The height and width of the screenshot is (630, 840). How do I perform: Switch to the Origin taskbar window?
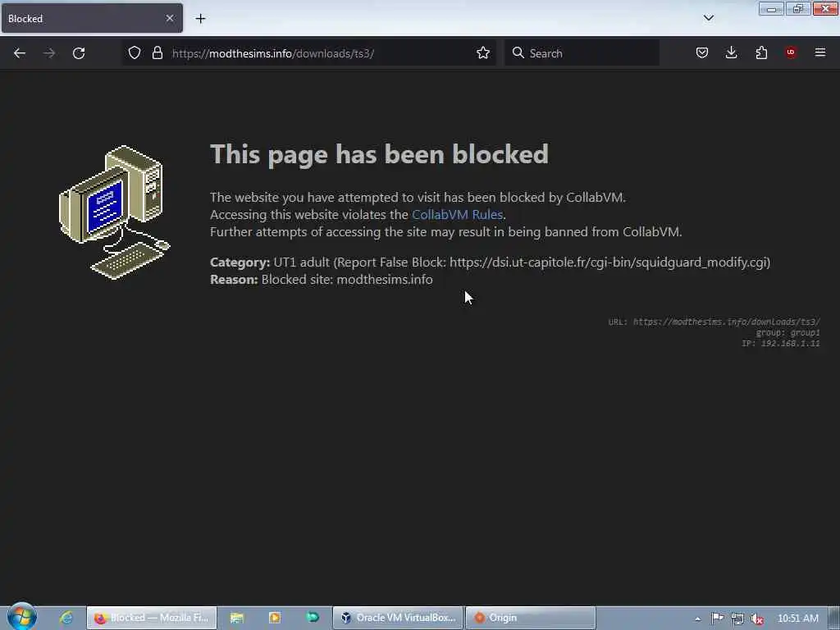[531, 618]
